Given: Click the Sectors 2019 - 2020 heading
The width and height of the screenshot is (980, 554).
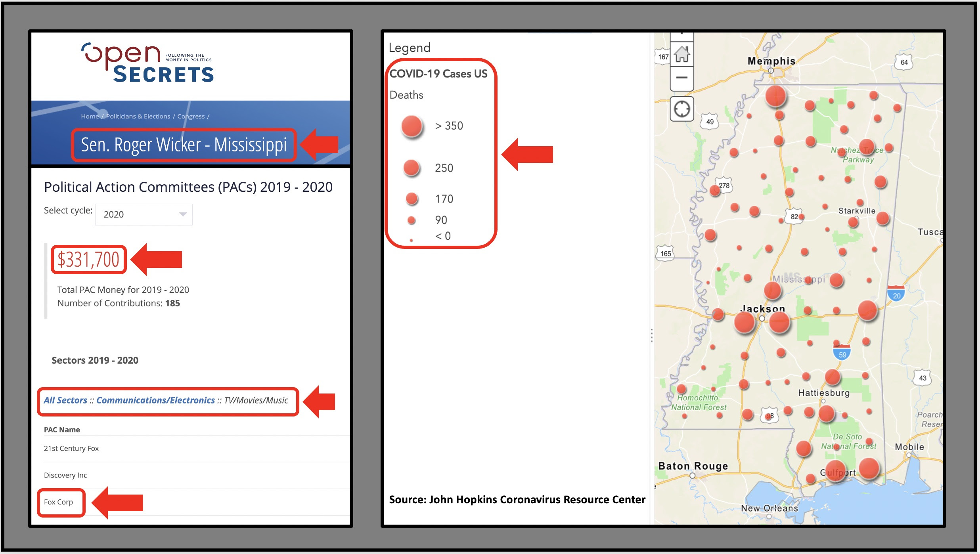Looking at the screenshot, I should pos(95,360).
